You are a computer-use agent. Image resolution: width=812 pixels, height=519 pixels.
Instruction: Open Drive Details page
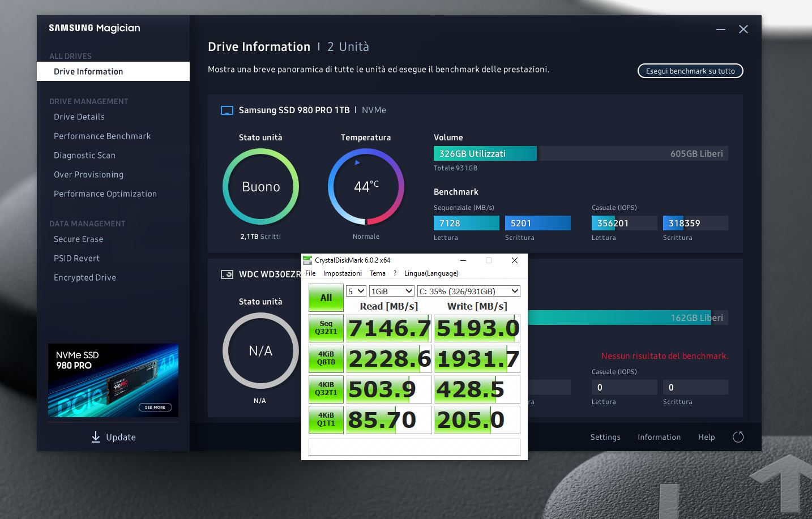coord(79,117)
